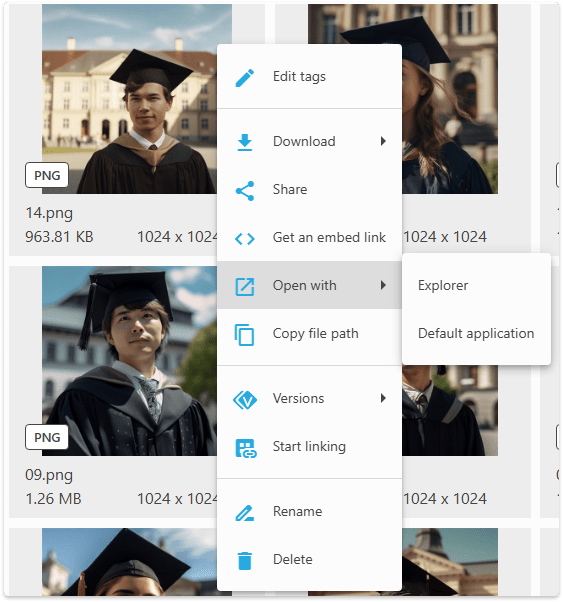Expand the Download submenu arrow
The height and width of the screenshot is (602, 563).
coord(383,141)
